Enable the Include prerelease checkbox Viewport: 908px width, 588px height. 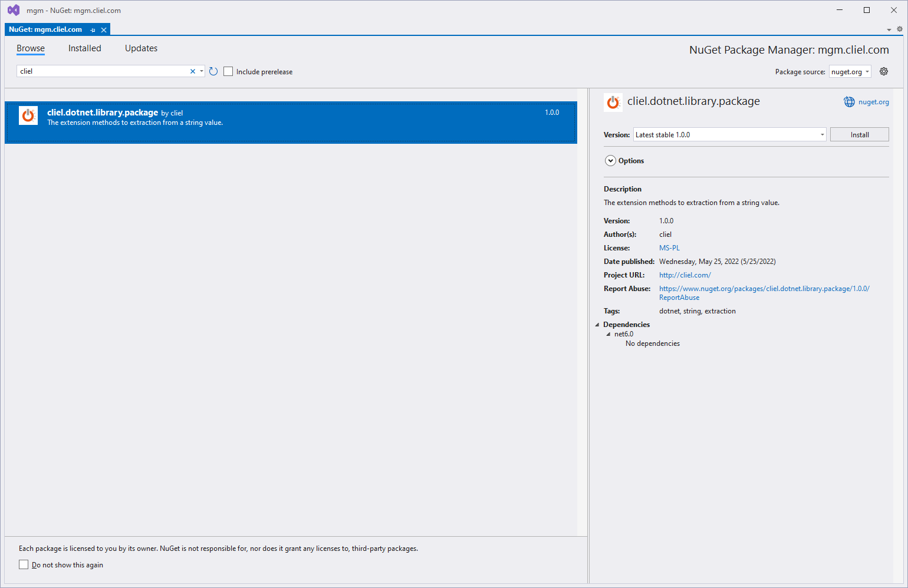coord(228,71)
